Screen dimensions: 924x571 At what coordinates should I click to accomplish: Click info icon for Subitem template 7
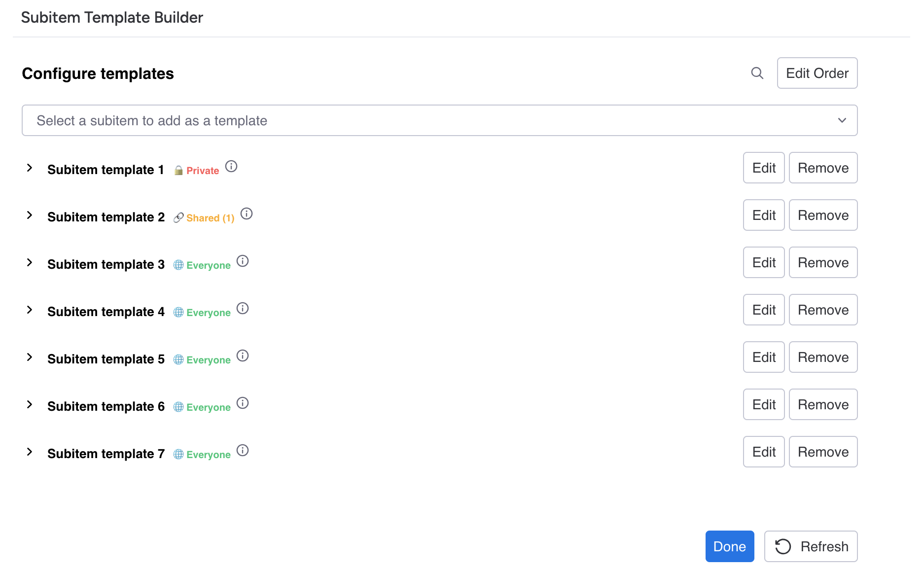click(243, 450)
